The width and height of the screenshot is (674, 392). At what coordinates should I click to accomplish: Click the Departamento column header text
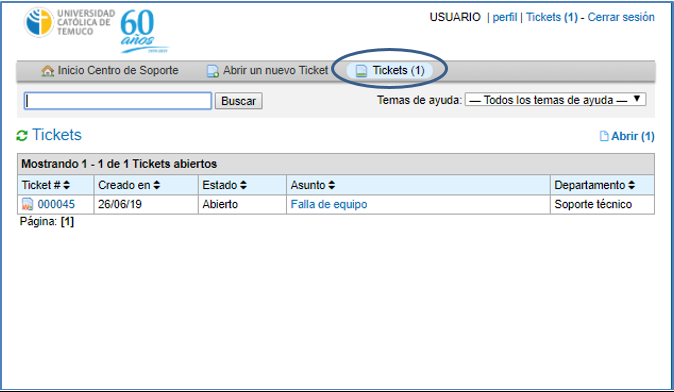590,185
